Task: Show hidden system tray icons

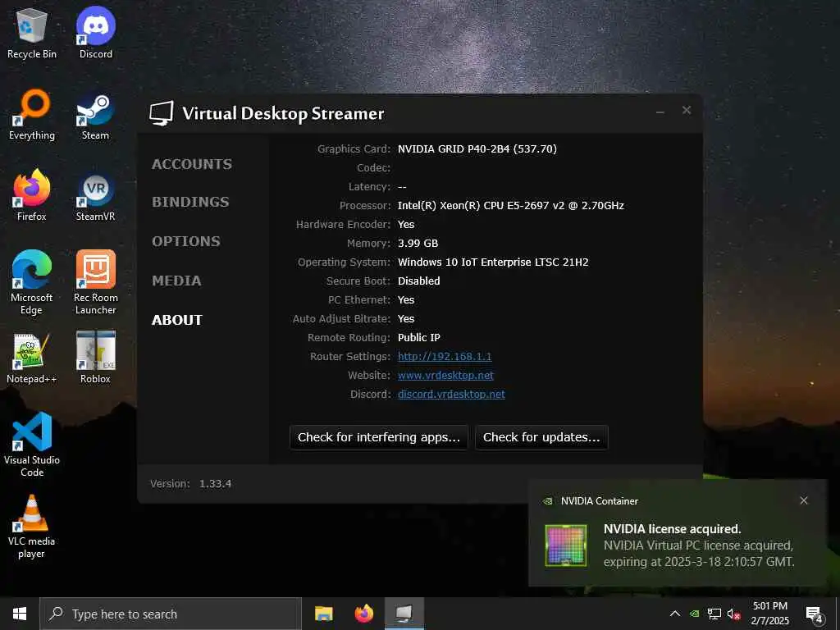Action: pos(675,614)
